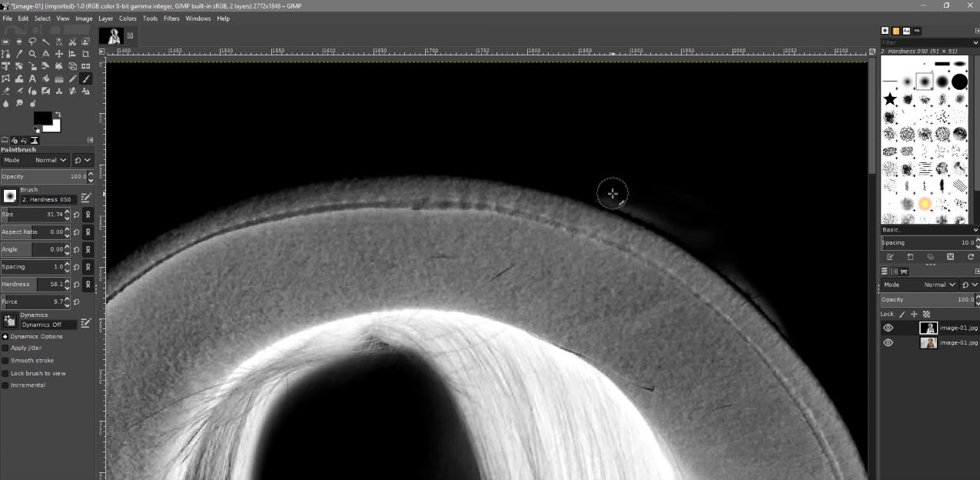Select the Bucket Fill tool

click(x=45, y=78)
